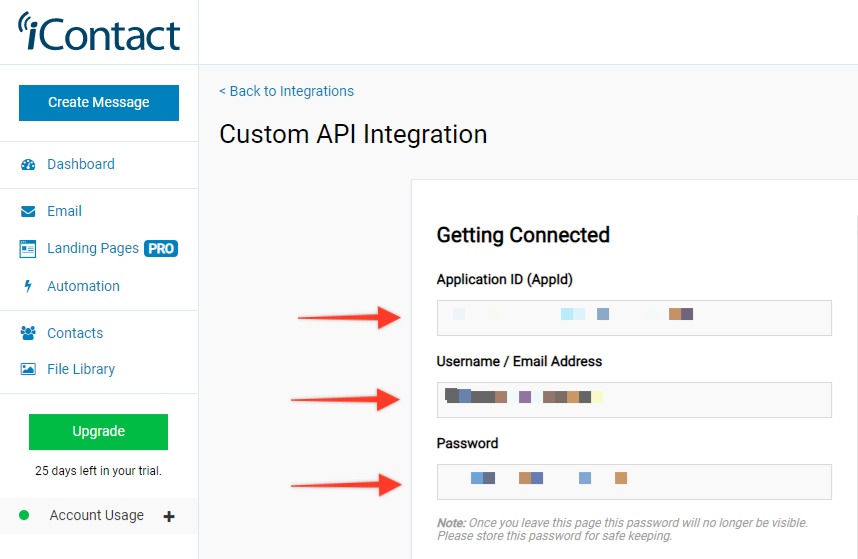Open the Email section
This screenshot has width=858, height=559.
tap(65, 211)
